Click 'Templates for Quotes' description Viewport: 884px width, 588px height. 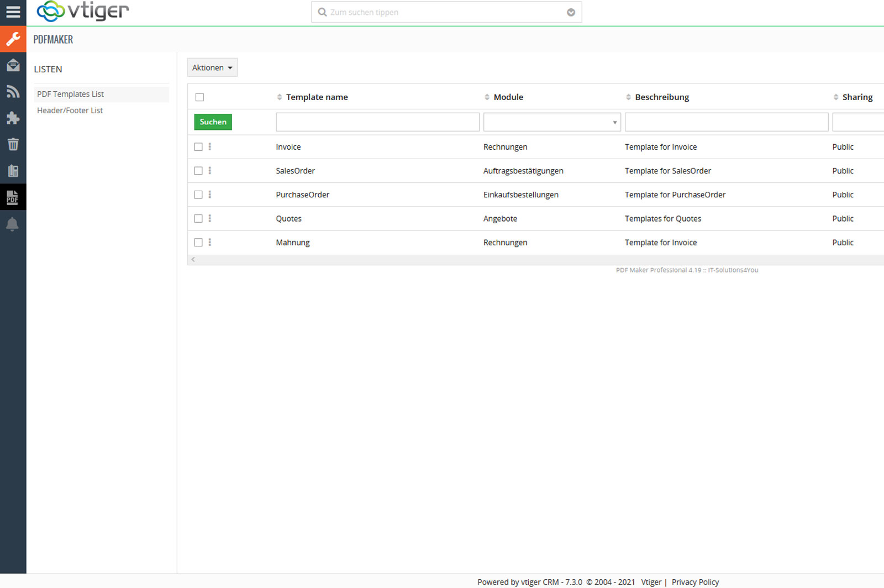tap(663, 219)
